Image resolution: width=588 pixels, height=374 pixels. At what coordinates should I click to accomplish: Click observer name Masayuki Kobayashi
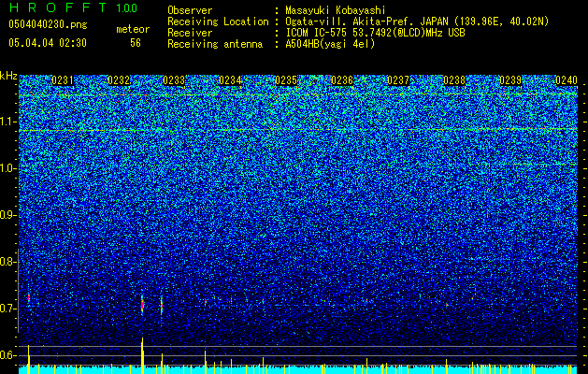[x=336, y=10]
